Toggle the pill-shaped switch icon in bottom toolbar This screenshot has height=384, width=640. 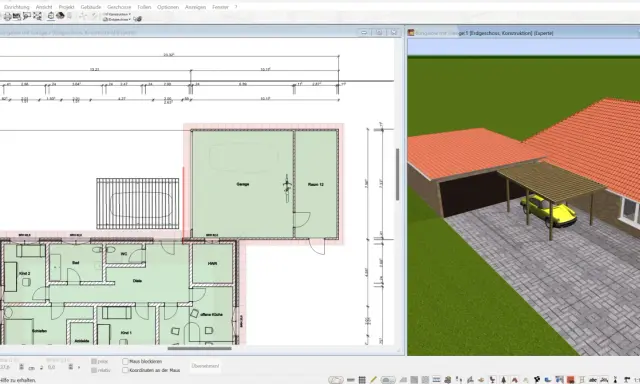coord(336,380)
